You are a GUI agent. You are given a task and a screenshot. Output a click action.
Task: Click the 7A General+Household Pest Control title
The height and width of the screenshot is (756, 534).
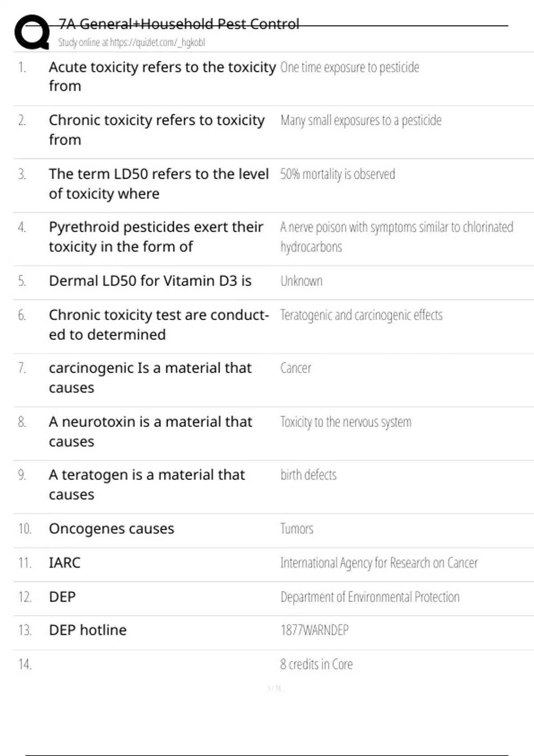coord(179,24)
